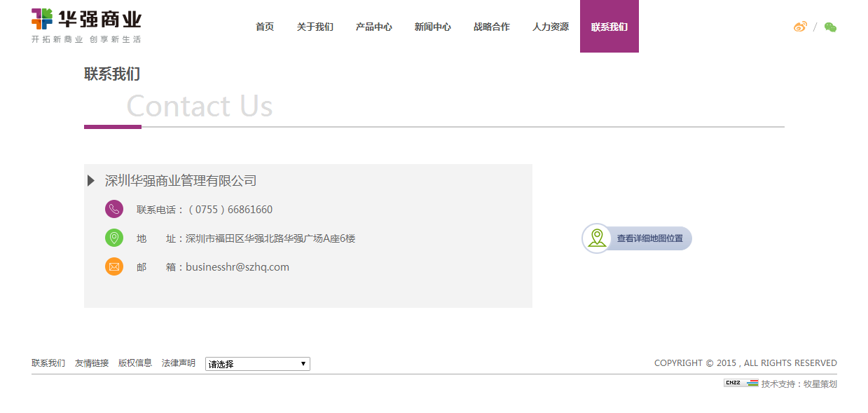
Task: Switch to the 新闻中心 section
Action: pyautogui.click(x=432, y=26)
